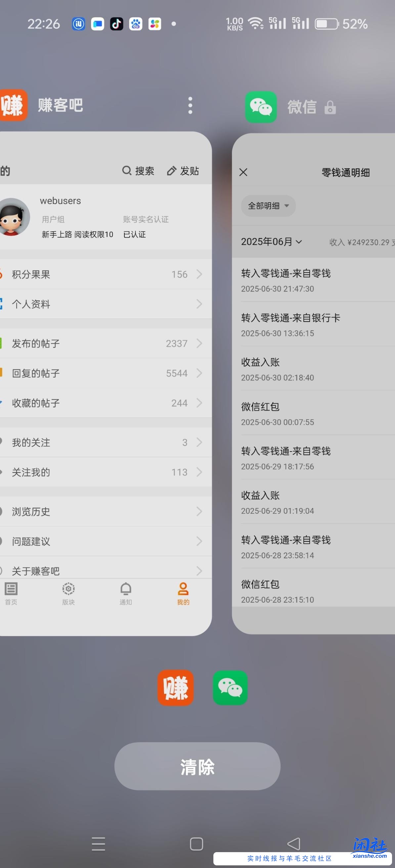Expand the chevron beside 244
395x868 pixels.
point(199,403)
